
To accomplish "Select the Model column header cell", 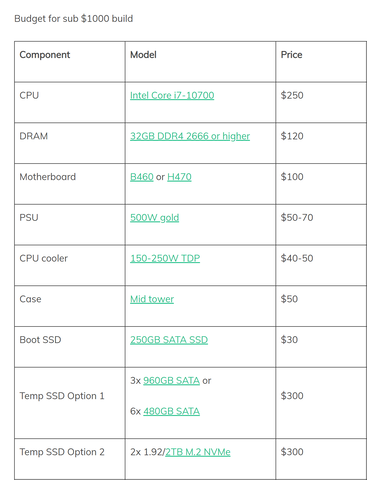I will pyautogui.click(x=200, y=62).
